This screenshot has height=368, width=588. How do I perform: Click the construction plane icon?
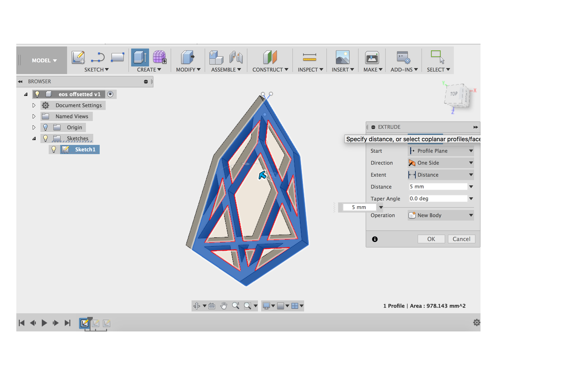tap(270, 57)
